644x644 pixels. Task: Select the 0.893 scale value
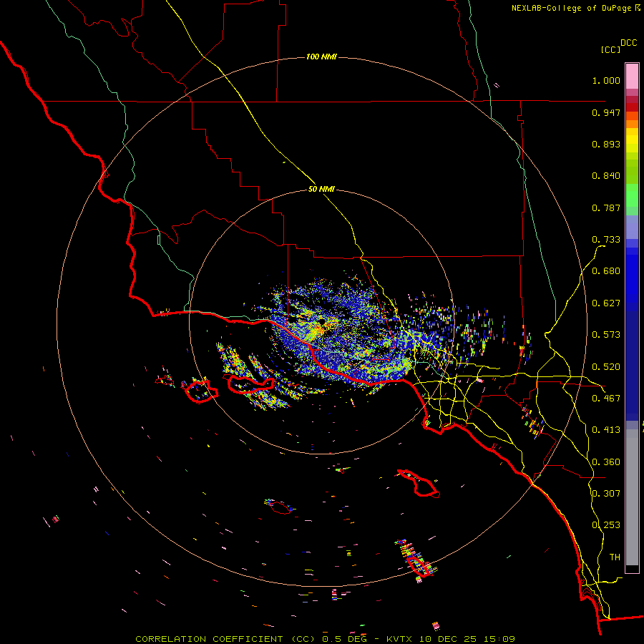click(606, 144)
